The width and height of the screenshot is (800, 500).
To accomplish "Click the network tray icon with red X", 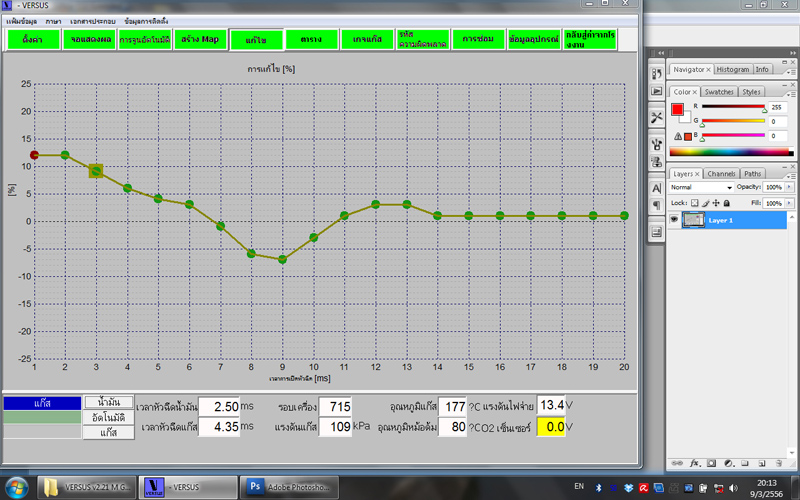I will coord(718,488).
